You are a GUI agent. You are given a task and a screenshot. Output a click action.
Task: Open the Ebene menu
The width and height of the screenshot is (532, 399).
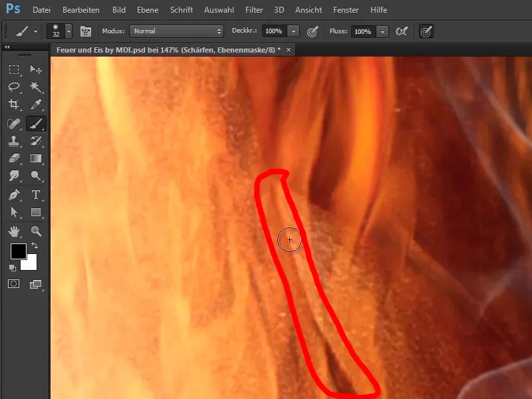click(148, 10)
